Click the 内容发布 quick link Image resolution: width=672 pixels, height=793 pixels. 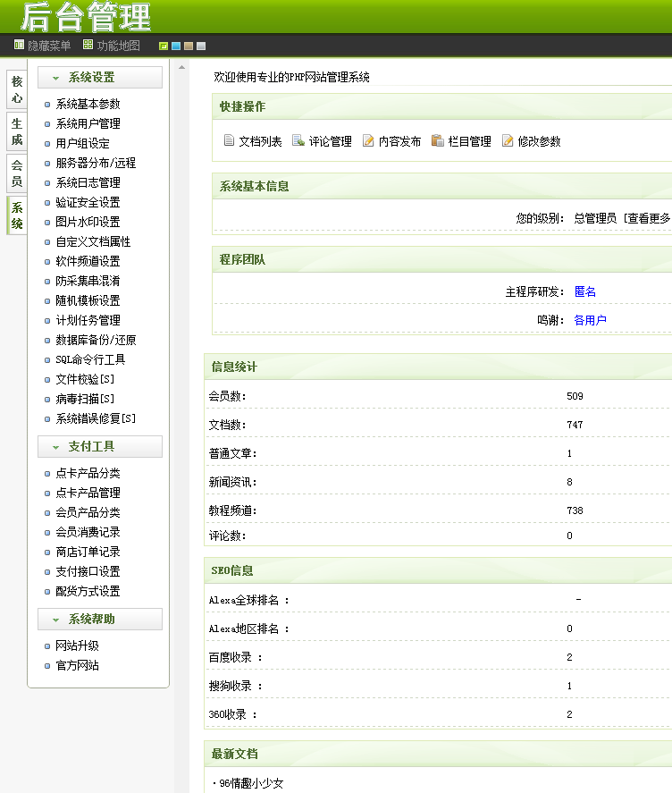pos(400,141)
